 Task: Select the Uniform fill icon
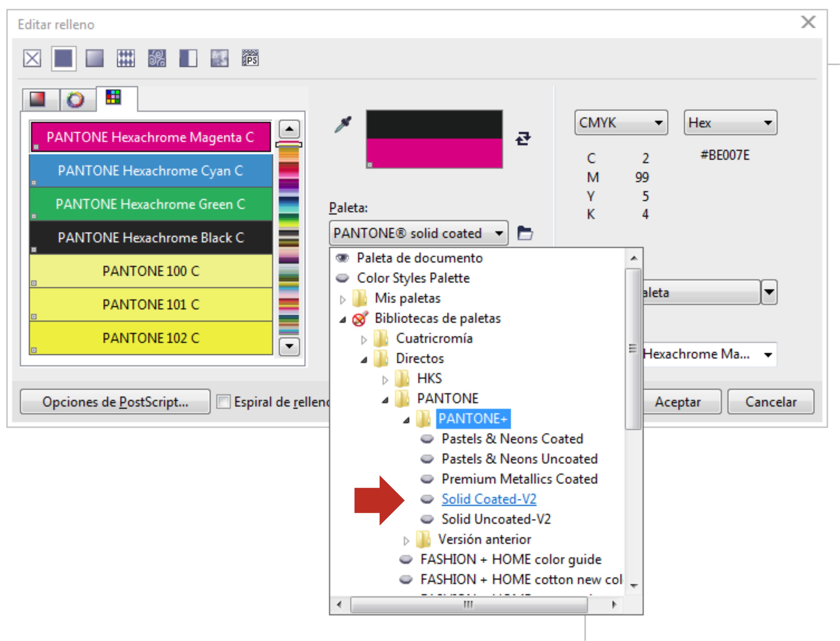(63, 58)
